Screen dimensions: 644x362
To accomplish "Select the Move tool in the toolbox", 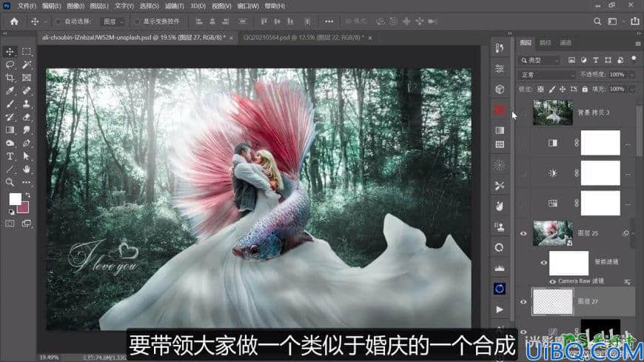I will click(10, 52).
